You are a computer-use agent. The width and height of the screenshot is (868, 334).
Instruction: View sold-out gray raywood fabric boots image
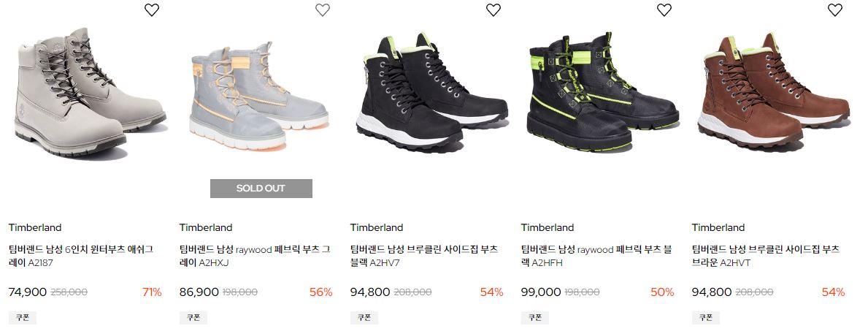(258, 95)
